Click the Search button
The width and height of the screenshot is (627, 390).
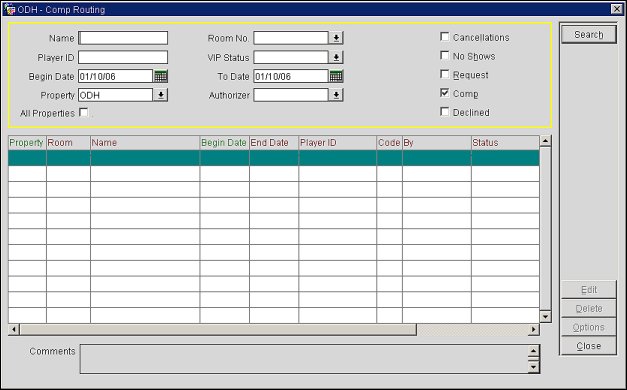[589, 35]
